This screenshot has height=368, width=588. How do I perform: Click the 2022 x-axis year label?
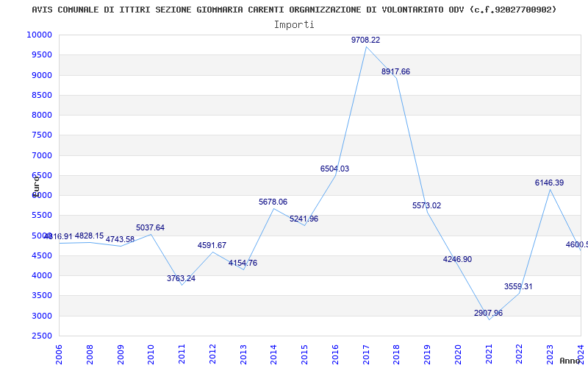[520, 355]
